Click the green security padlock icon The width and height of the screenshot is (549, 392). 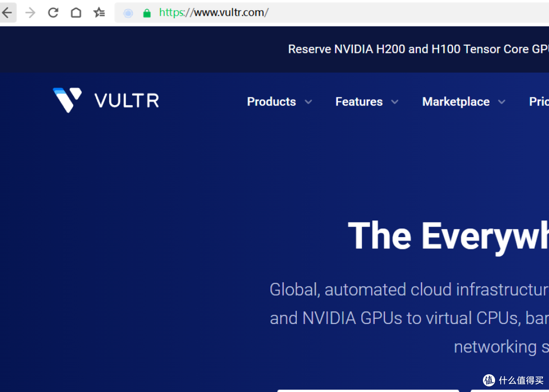tap(147, 13)
